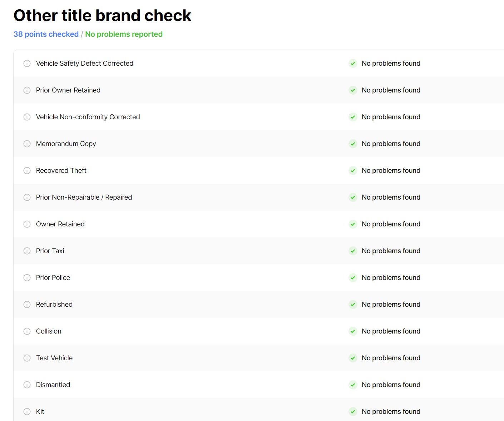
Task: Open the info icon for Prior Owner Retained
Action: pyautogui.click(x=27, y=90)
